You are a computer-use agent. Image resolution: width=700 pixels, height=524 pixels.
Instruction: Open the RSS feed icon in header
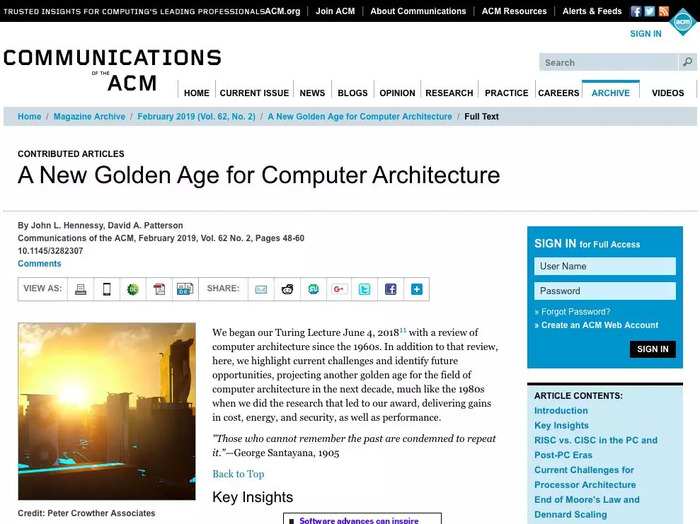[664, 11]
